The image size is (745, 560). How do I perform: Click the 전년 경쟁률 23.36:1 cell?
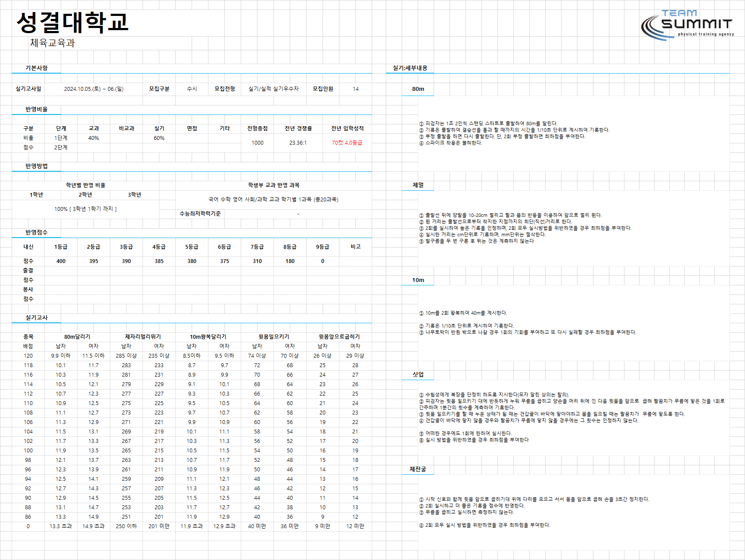click(298, 142)
